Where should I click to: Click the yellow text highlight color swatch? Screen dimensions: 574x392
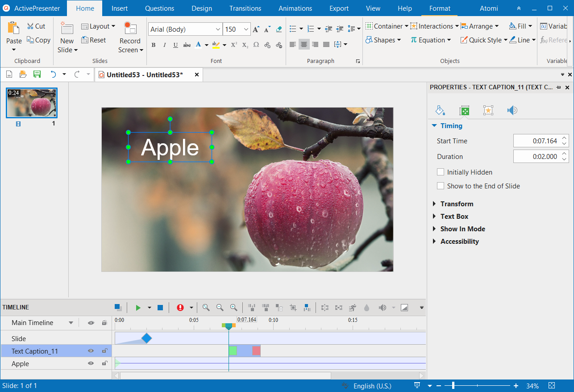(x=216, y=45)
